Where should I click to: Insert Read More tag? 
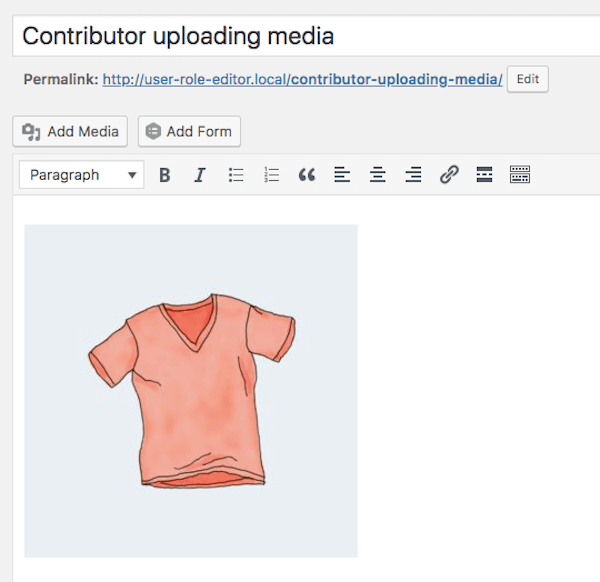click(484, 175)
